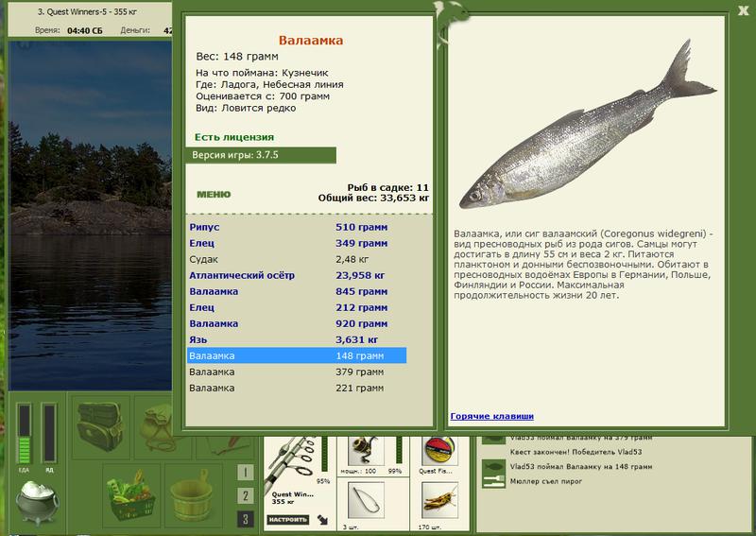Select the hook slot
This screenshot has height=536, width=756.
(x=366, y=500)
